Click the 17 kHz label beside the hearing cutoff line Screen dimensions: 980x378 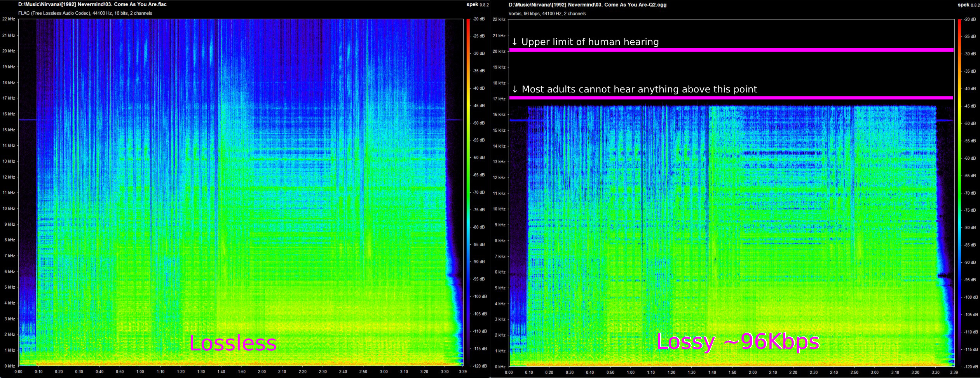point(499,98)
